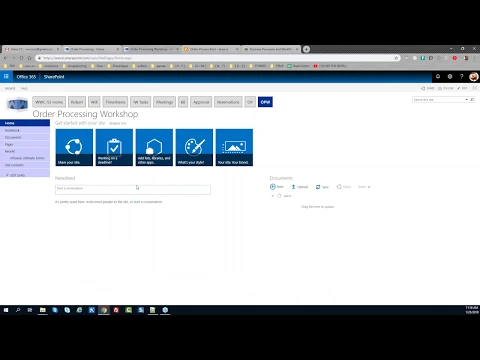This screenshot has height=360, width=480.
Task: Click the Timesheets navigation button
Action: coord(115,102)
